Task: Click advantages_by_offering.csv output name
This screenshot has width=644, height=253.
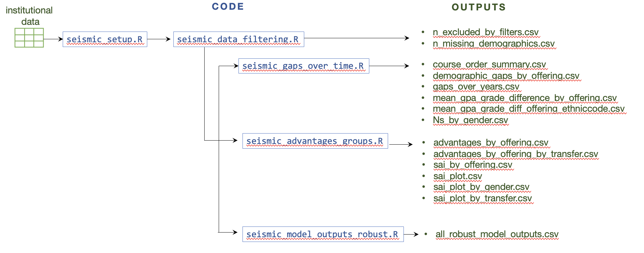Action: click(491, 143)
